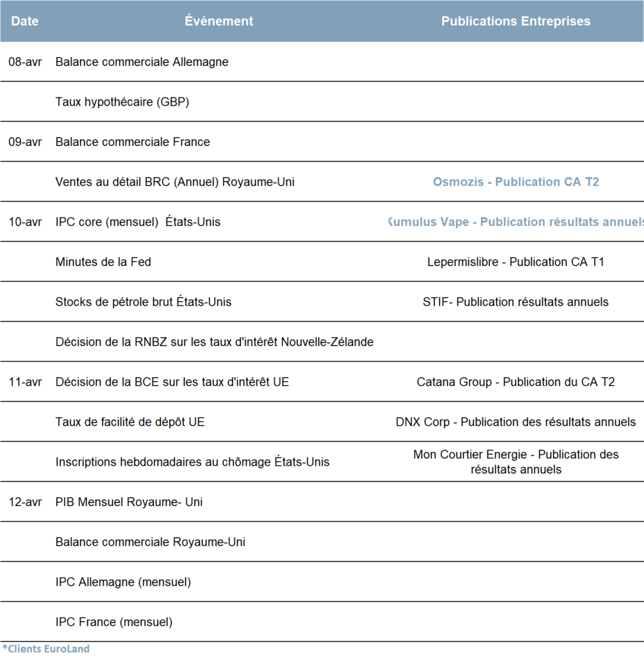Image resolution: width=644 pixels, height=656 pixels.
Task: Select IPC France (mensuel) event
Action: [x=114, y=622]
